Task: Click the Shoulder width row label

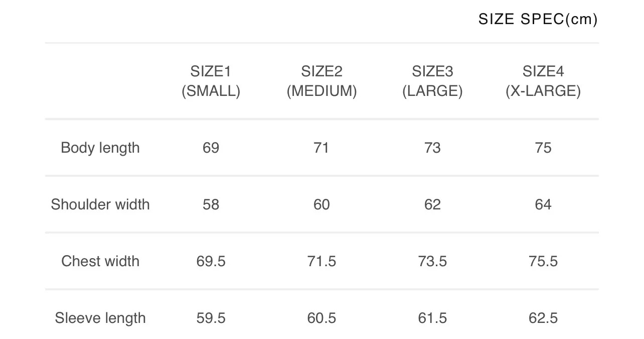Action: (x=100, y=204)
